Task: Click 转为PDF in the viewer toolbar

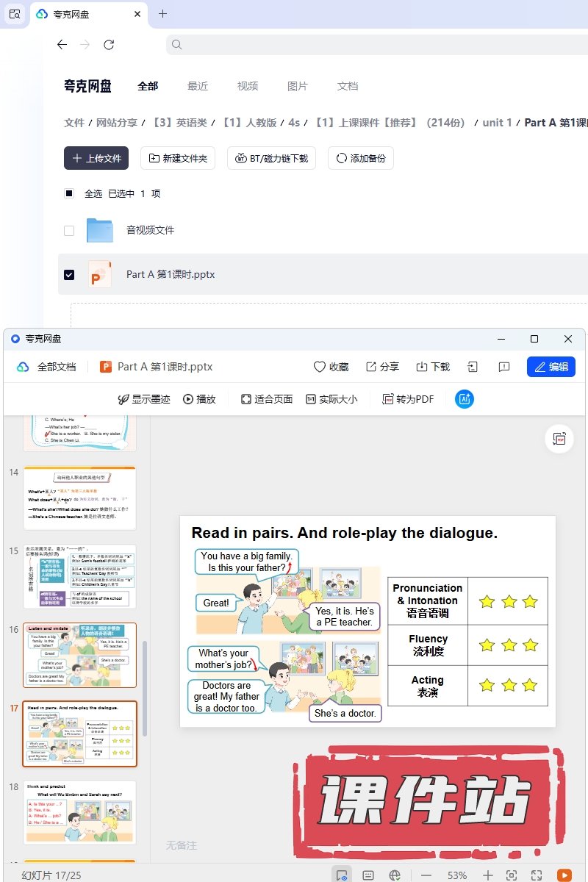Action: 408,399
